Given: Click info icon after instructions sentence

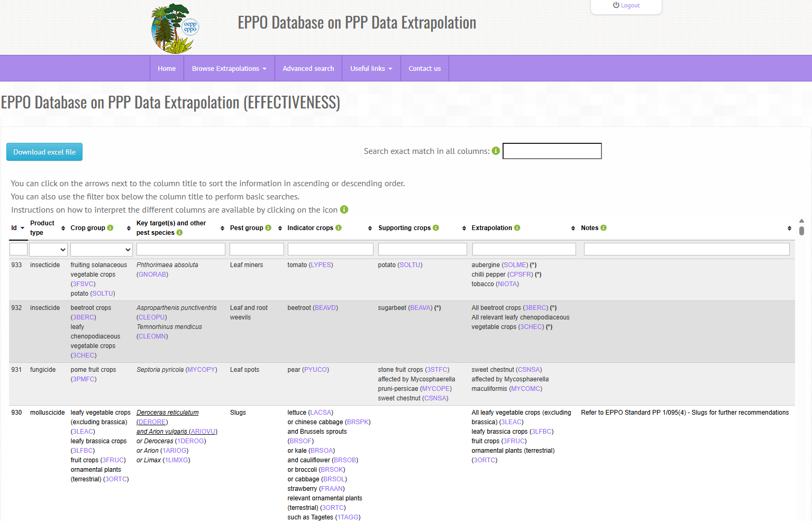Looking at the screenshot, I should pos(344,209).
